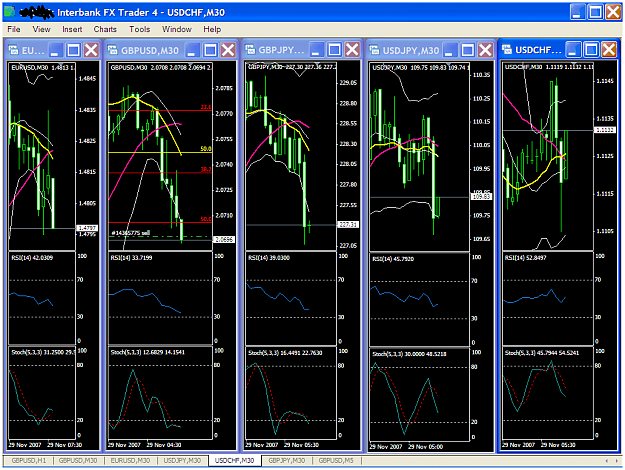The image size is (625, 470).
Task: Click the 23.6 Fibonacci level label
Action: coord(206,107)
